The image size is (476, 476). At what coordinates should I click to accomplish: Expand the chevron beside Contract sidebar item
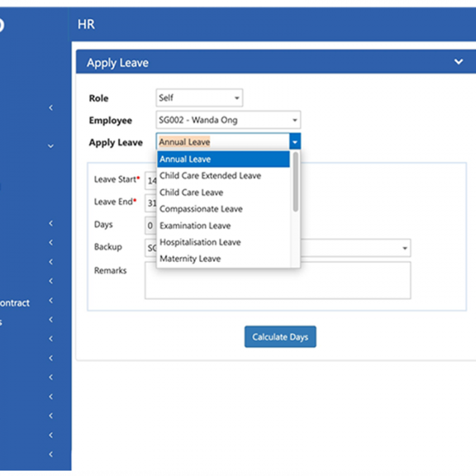(51, 301)
